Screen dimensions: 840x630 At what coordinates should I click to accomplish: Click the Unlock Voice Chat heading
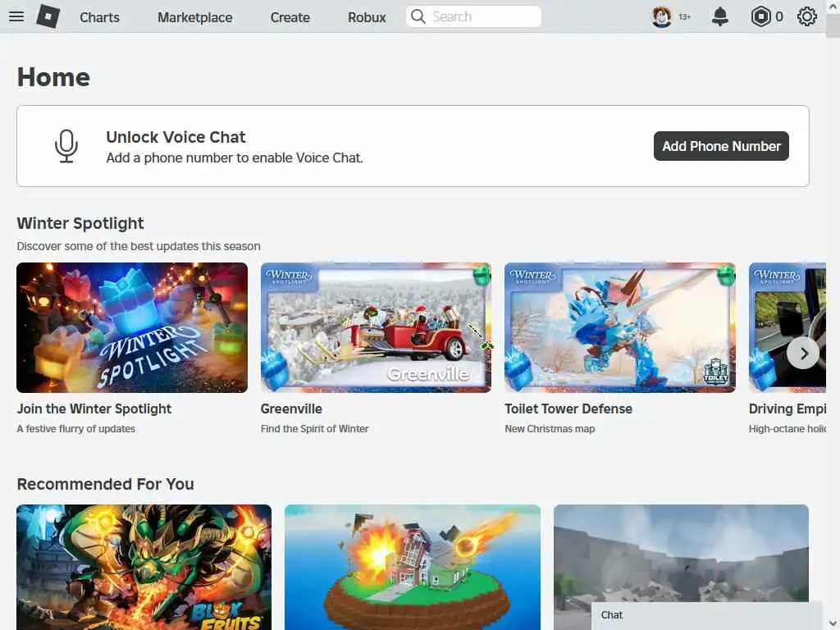pos(176,137)
